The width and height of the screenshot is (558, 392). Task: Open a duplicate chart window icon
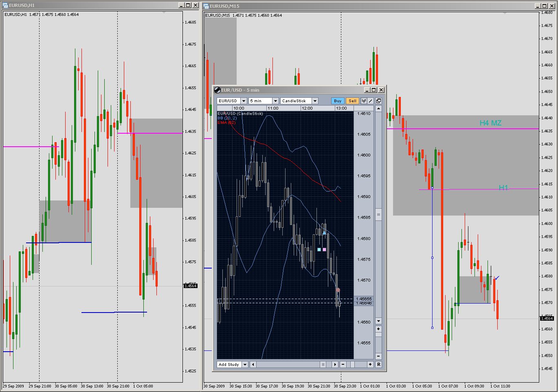click(378, 101)
